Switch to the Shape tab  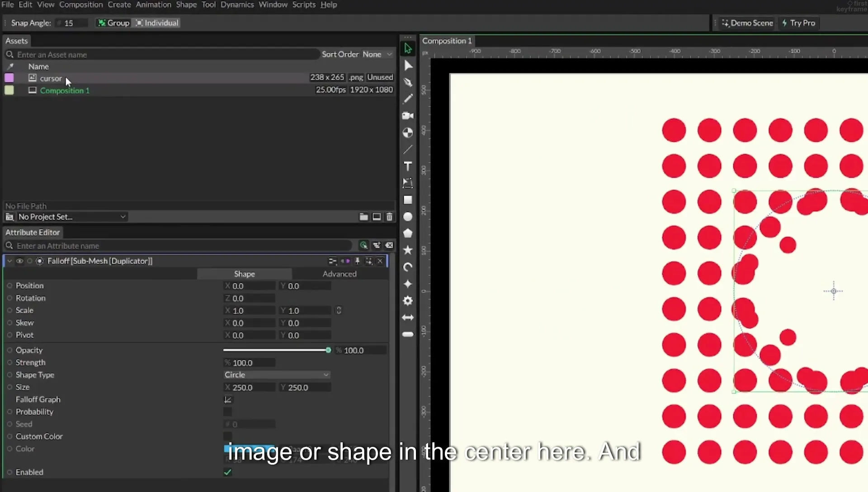[x=244, y=274]
